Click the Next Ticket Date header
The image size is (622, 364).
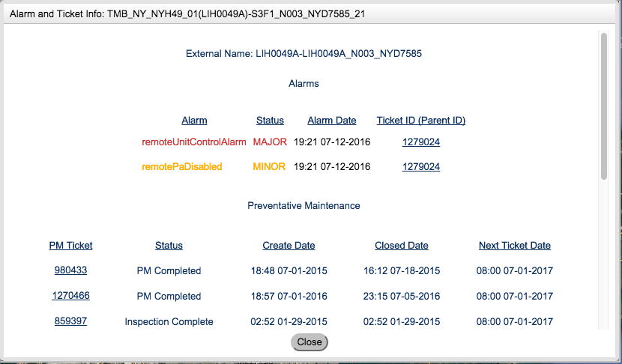[514, 245]
